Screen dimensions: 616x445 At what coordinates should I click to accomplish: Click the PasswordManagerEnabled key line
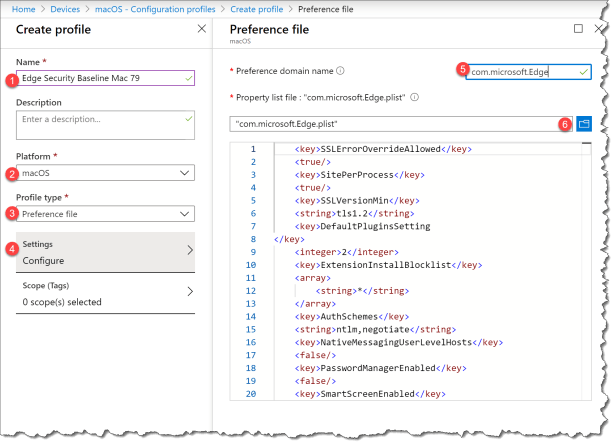380,368
